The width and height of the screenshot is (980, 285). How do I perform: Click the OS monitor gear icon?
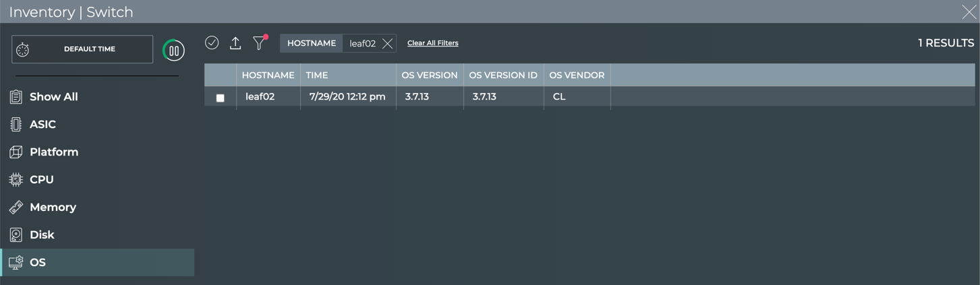click(x=16, y=263)
